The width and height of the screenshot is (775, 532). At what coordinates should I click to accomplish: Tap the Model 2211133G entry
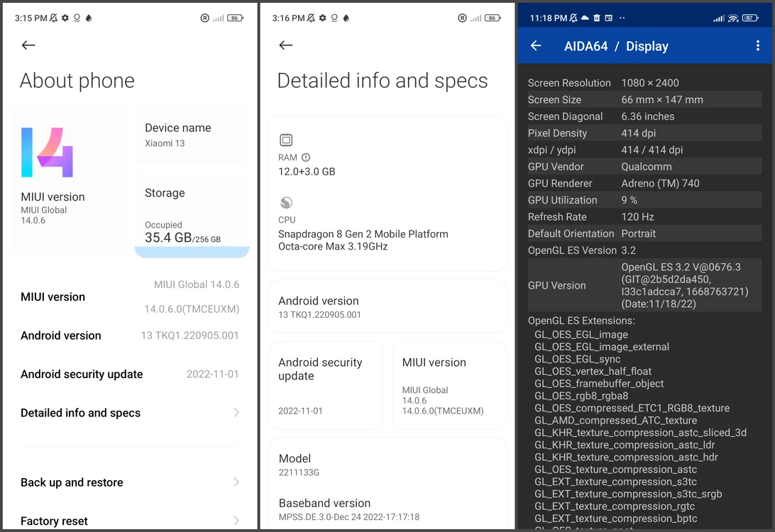(387, 465)
